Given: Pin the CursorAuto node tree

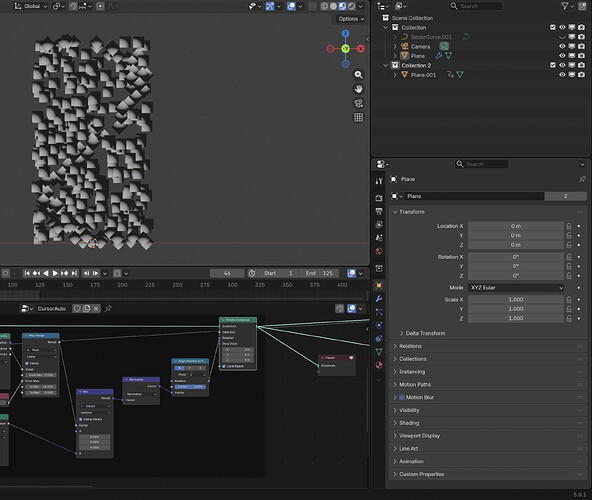Looking at the screenshot, I should (108, 309).
